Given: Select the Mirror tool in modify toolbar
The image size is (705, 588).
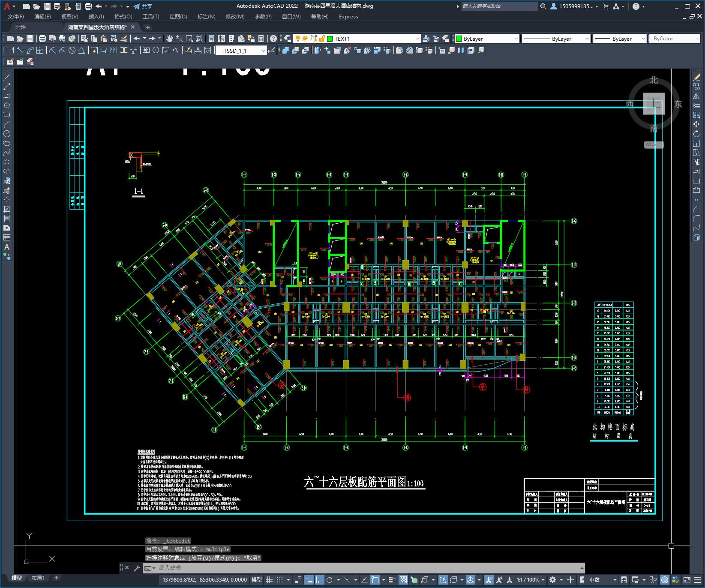Looking at the screenshot, I should (696, 96).
